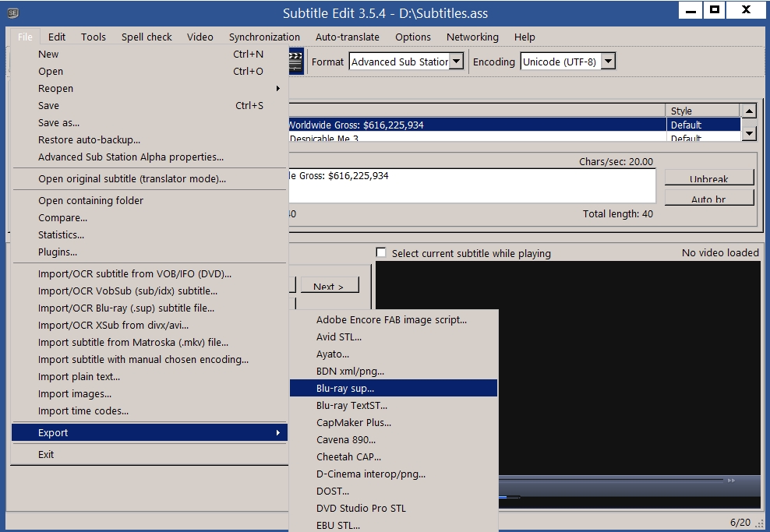Open the Edit menu
Screen dimensions: 770x532
[x=56, y=37]
